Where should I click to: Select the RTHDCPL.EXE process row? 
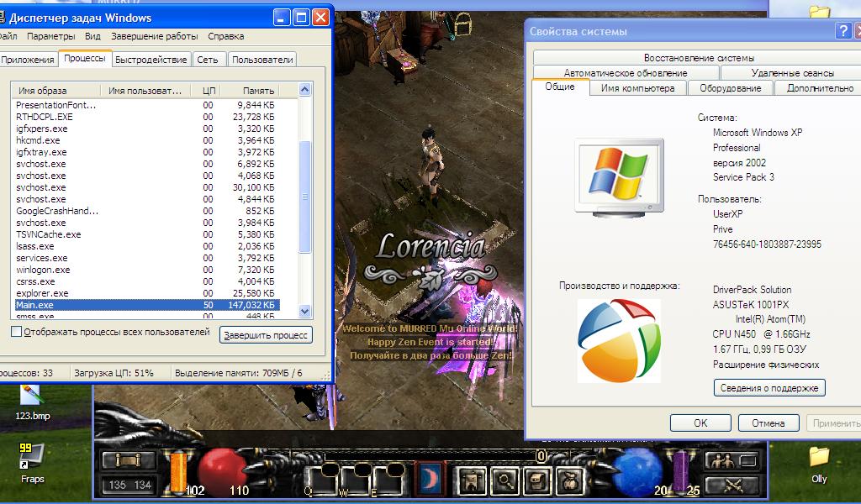click(147, 116)
